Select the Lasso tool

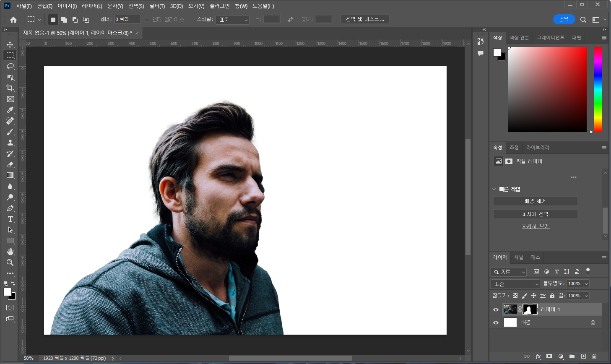point(10,66)
